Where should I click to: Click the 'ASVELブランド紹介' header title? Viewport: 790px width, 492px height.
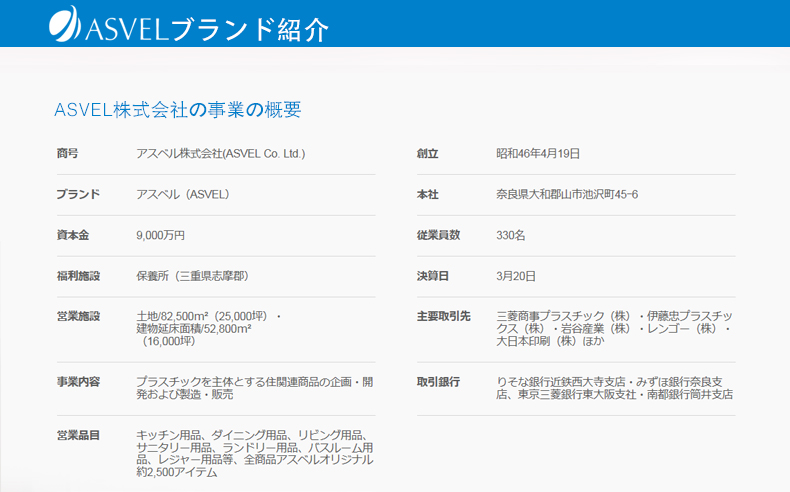(x=207, y=29)
